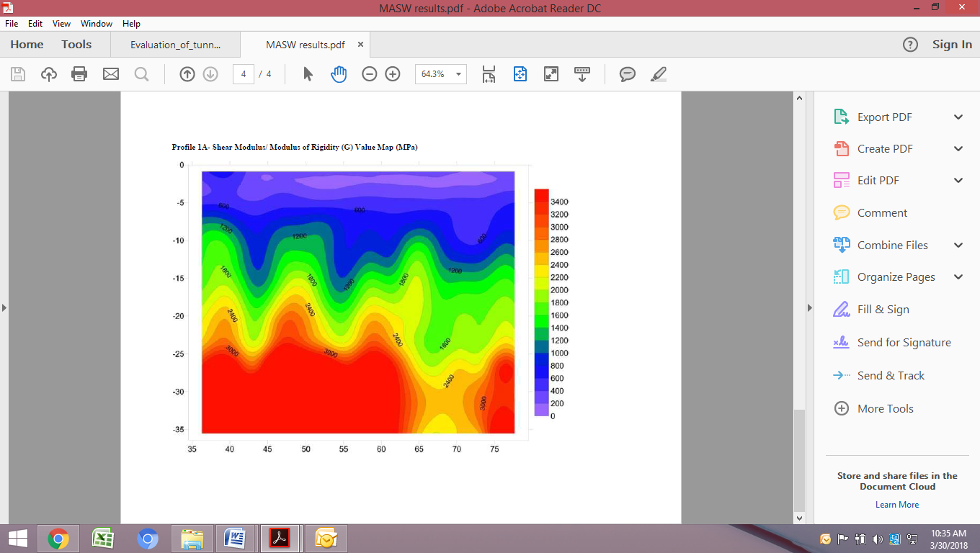This screenshot has height=553, width=980.
Task: Zoom in using the plus icon
Action: [393, 74]
